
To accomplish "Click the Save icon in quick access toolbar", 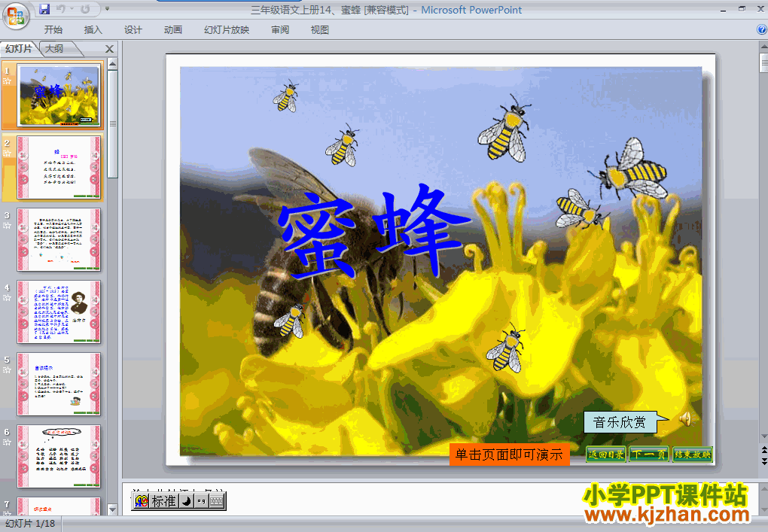I will click(x=44, y=9).
